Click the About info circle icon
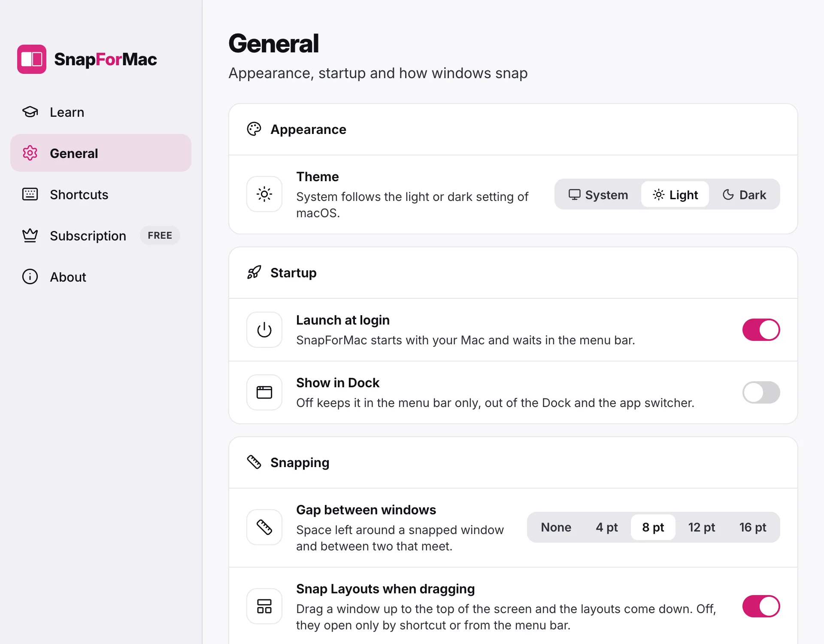The height and width of the screenshot is (644, 824). pos(30,277)
